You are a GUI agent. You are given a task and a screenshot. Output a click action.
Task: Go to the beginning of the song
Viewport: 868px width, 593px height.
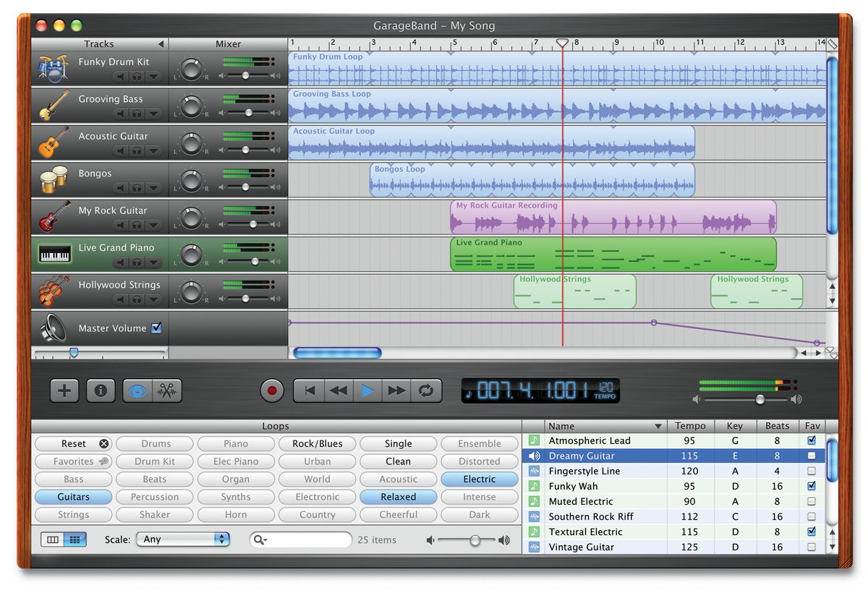click(x=309, y=391)
